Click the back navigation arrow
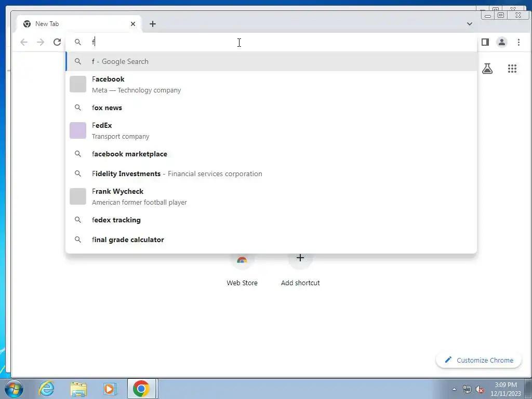The image size is (532, 399). 24,42
